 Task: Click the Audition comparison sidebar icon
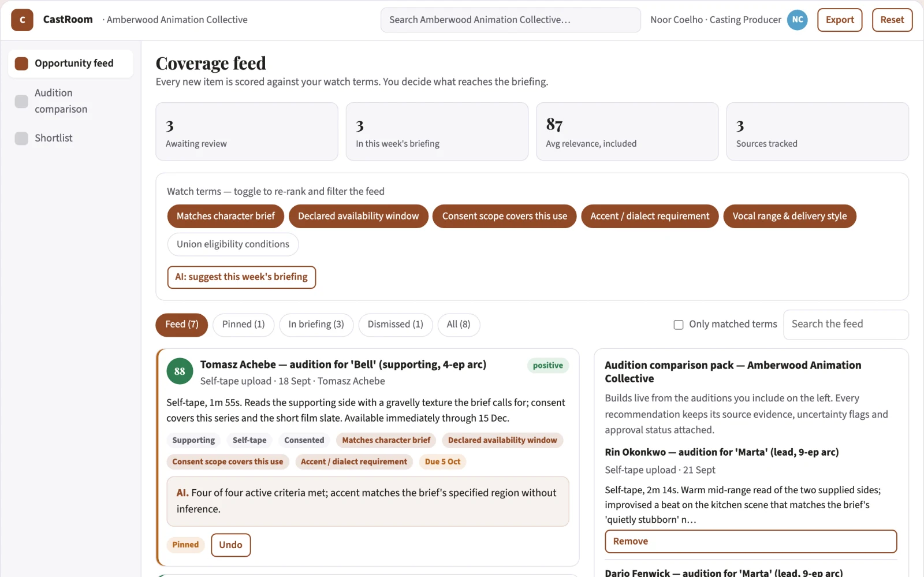coord(21,101)
